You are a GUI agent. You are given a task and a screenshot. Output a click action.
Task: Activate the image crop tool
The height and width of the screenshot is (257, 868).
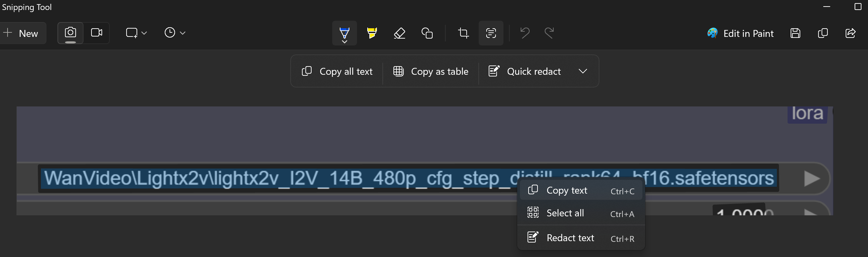(x=463, y=33)
